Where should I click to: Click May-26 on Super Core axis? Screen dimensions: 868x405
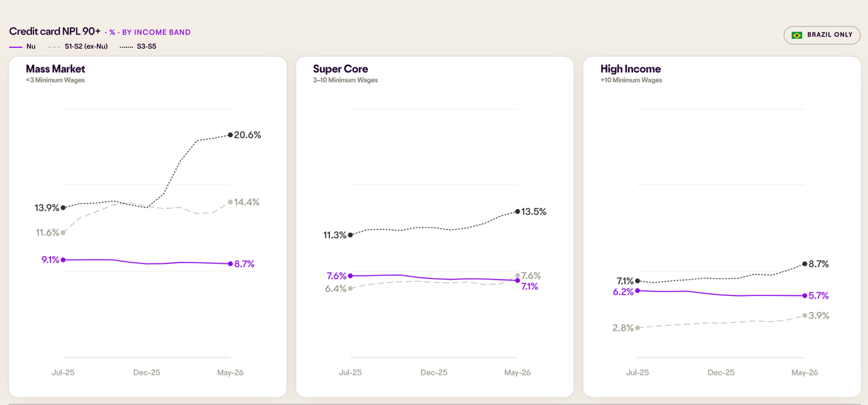[518, 372]
